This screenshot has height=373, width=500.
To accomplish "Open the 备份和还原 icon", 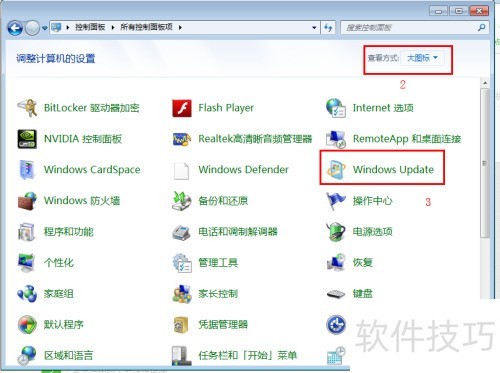I will (x=182, y=201).
